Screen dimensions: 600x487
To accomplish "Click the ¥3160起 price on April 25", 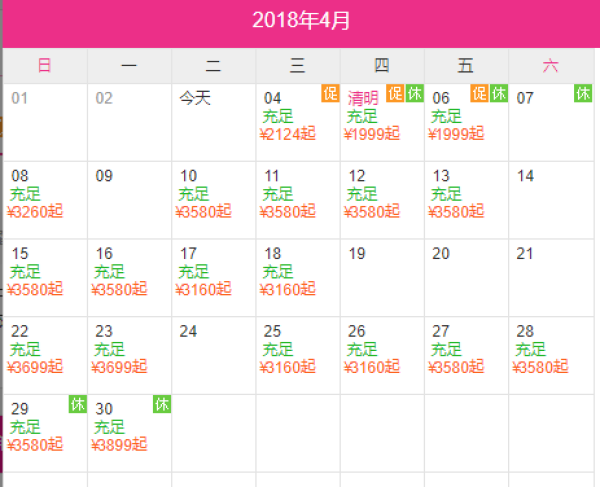I will click(288, 367).
